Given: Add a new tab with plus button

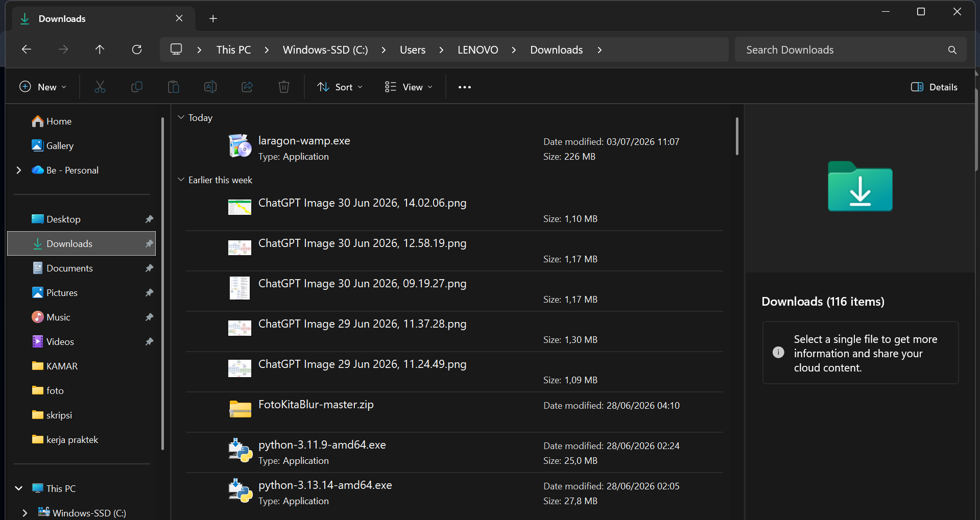Looking at the screenshot, I should coord(213,19).
